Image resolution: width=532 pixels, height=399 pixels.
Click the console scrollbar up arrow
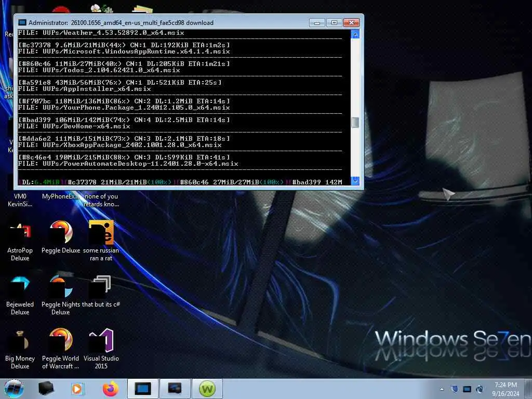(355, 34)
